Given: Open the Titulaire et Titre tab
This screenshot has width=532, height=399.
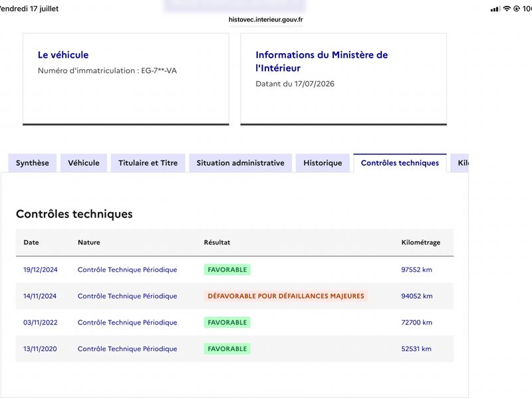Looking at the screenshot, I should click(x=148, y=163).
